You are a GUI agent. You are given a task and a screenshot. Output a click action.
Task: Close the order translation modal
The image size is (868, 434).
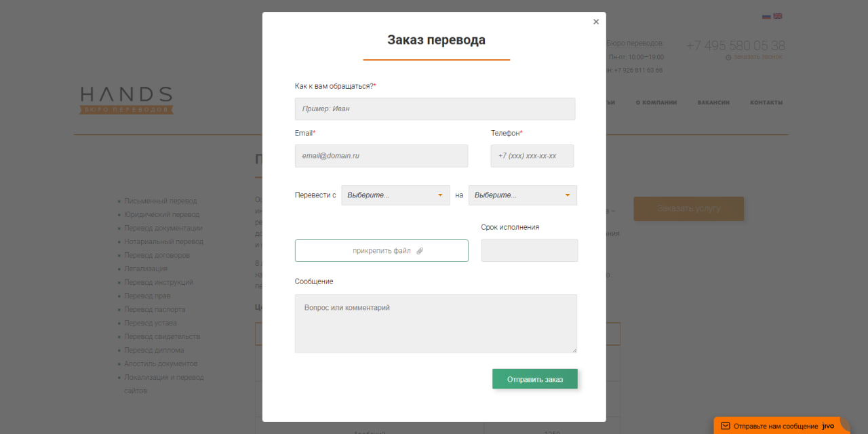coord(596,22)
